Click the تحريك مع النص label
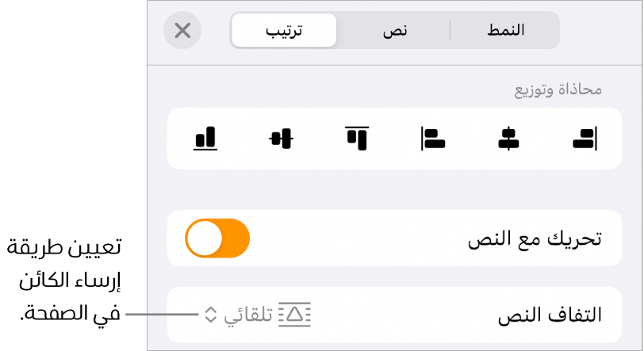Viewport: 644px width, 351px height. (534, 238)
